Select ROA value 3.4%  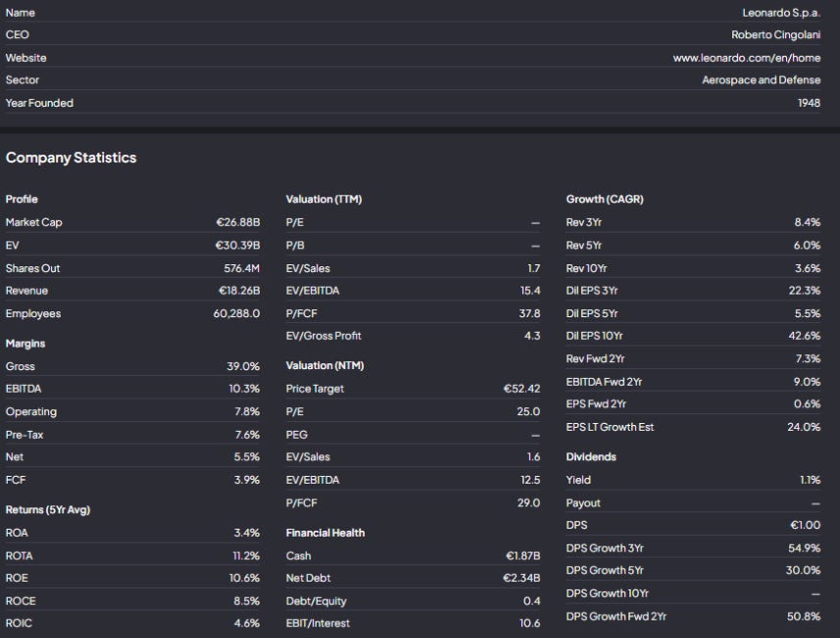pyautogui.click(x=247, y=533)
